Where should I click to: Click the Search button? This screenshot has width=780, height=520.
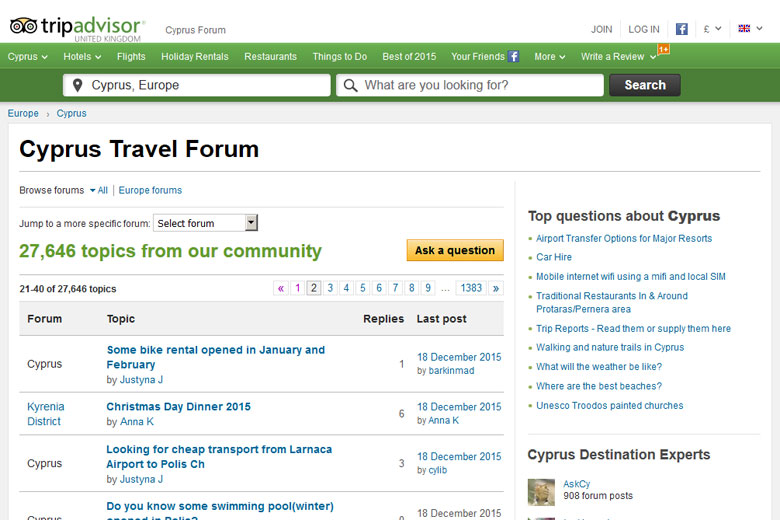645,85
